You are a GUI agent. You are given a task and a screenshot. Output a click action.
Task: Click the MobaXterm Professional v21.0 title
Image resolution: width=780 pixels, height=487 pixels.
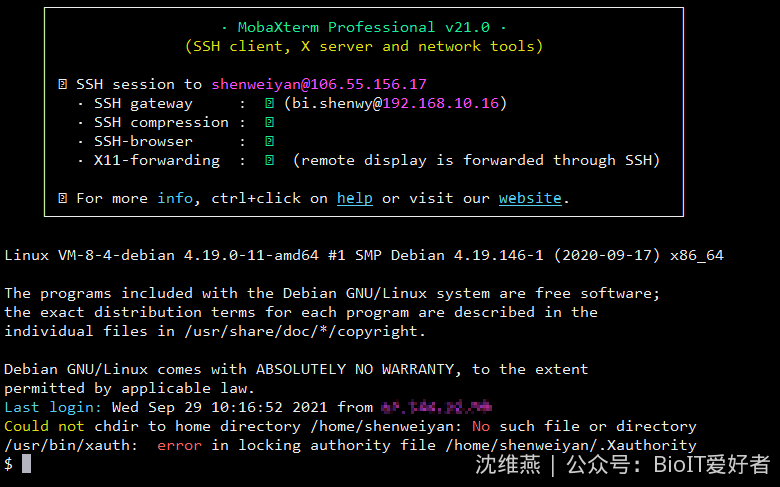pos(364,27)
